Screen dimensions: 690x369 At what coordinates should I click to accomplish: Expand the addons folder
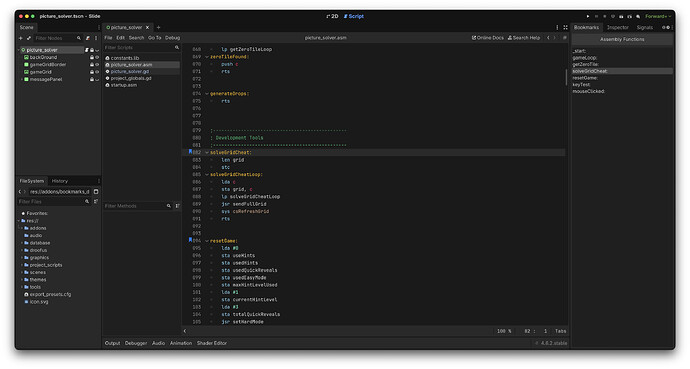click(22, 228)
